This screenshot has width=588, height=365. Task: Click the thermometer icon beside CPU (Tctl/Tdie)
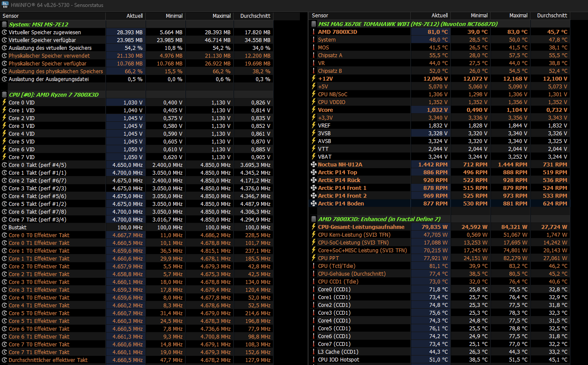pos(314,266)
